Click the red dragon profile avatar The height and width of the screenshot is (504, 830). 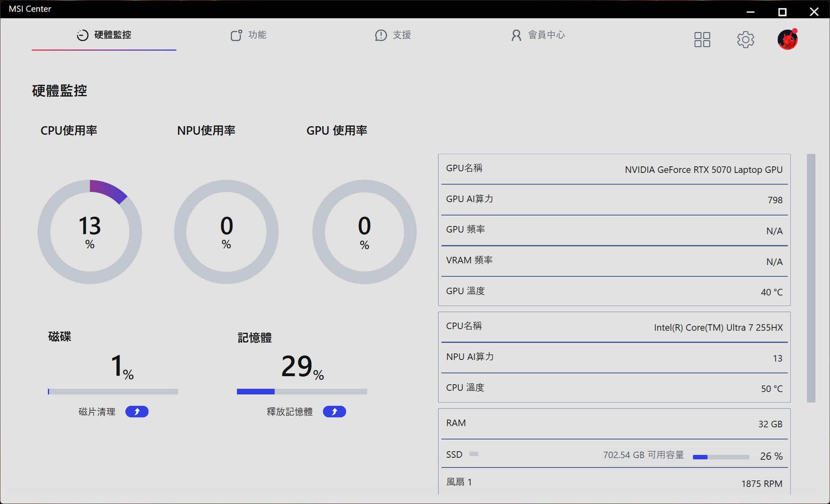click(787, 40)
